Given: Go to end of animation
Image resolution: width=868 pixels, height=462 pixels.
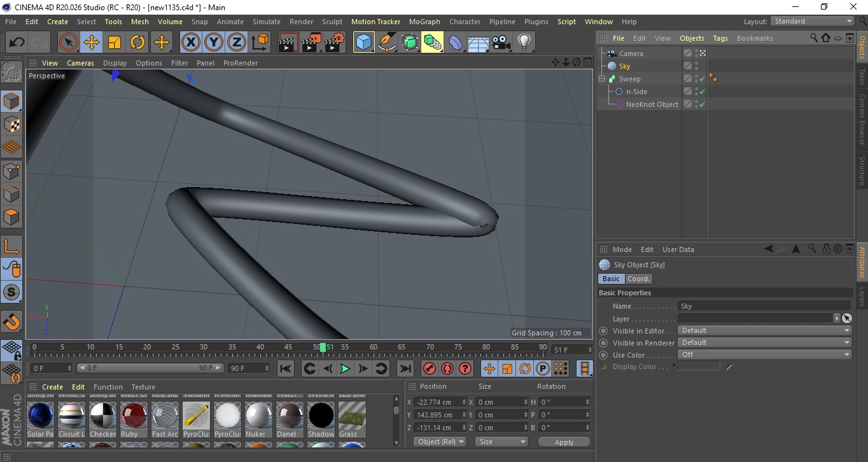Looking at the screenshot, I should tap(405, 368).
